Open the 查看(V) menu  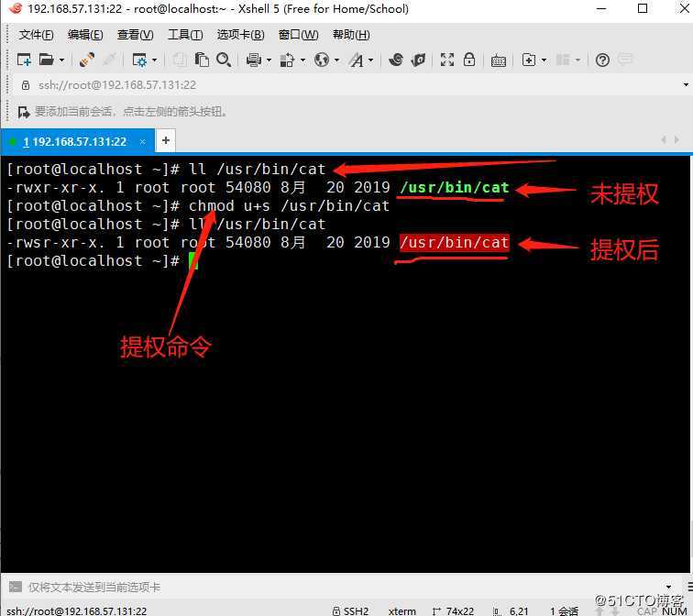point(136,35)
